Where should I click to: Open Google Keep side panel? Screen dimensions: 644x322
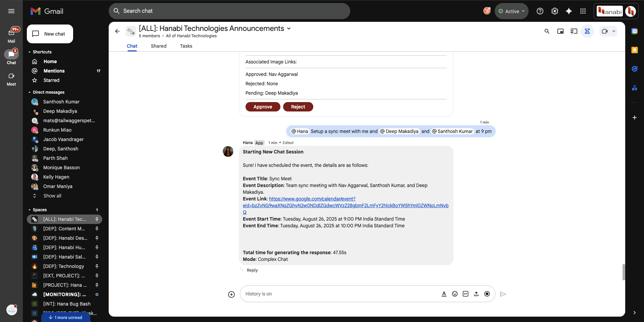click(635, 50)
